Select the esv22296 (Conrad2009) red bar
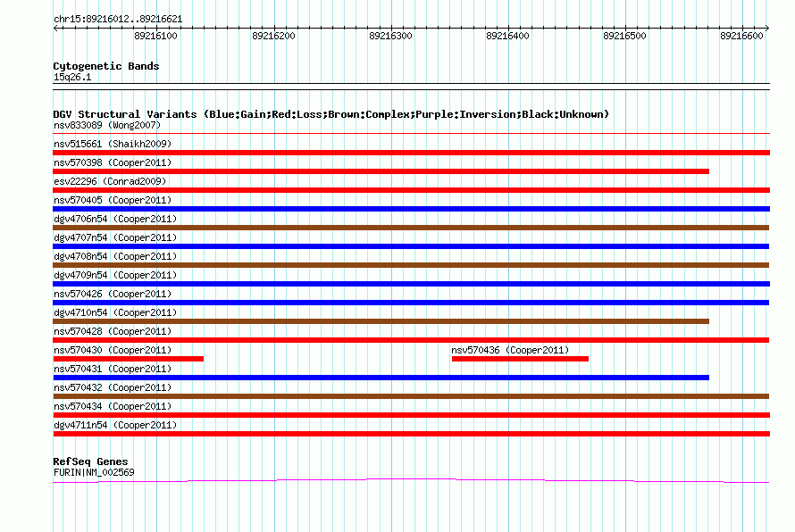795x532 pixels. click(411, 190)
